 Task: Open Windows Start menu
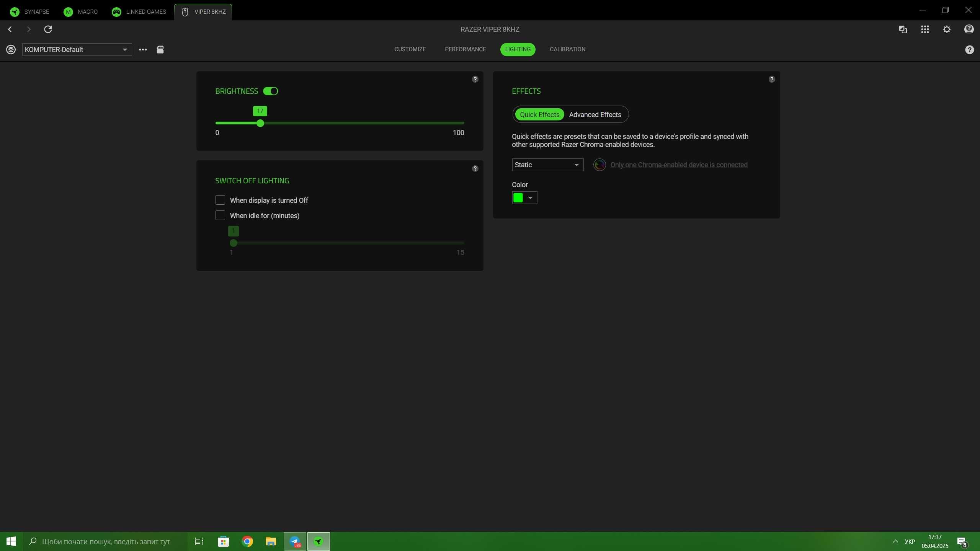[11, 541]
